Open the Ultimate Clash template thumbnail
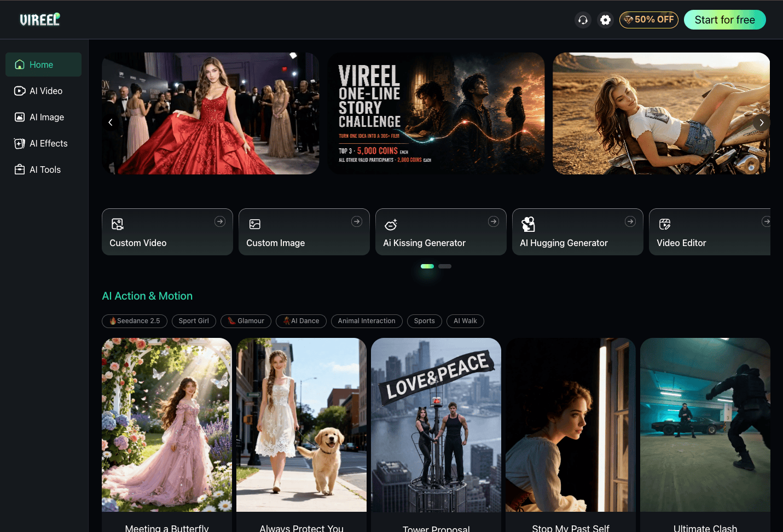Screen dimensions: 783x532 705,425
